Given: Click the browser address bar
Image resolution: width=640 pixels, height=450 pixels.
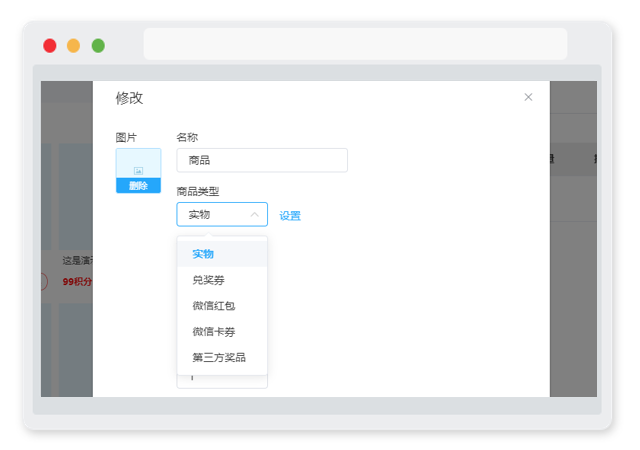Looking at the screenshot, I should click(x=355, y=44).
